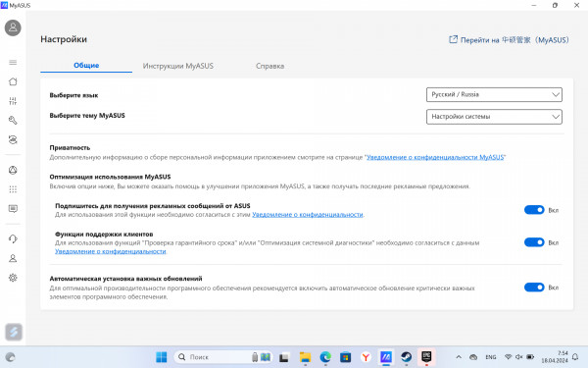The image size is (588, 368).
Task: Open customer support headset icon
Action: [13, 238]
